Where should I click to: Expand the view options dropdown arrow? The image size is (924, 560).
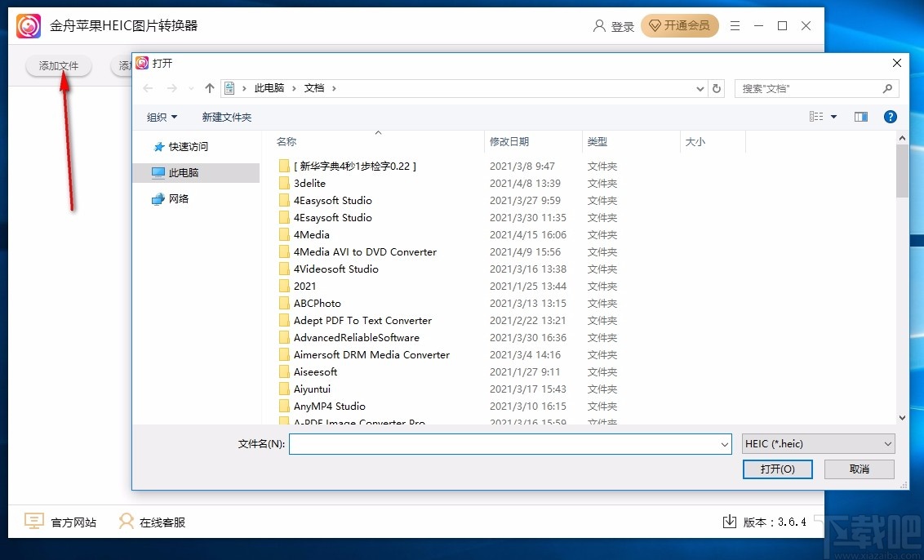click(833, 117)
